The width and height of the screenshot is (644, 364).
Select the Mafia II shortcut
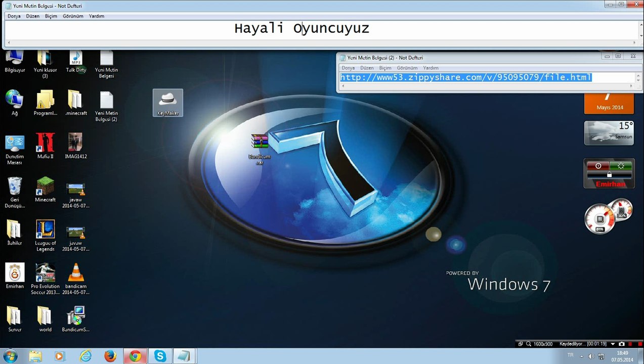tap(45, 146)
